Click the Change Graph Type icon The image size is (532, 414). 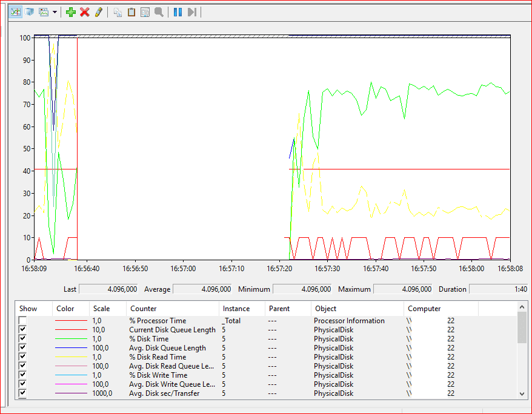pyautogui.click(x=44, y=12)
